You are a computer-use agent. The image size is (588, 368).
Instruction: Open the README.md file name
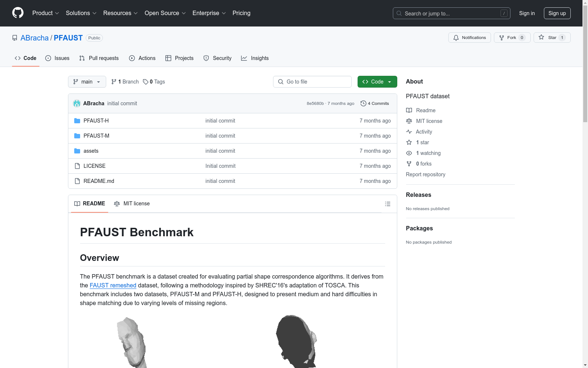click(x=99, y=181)
